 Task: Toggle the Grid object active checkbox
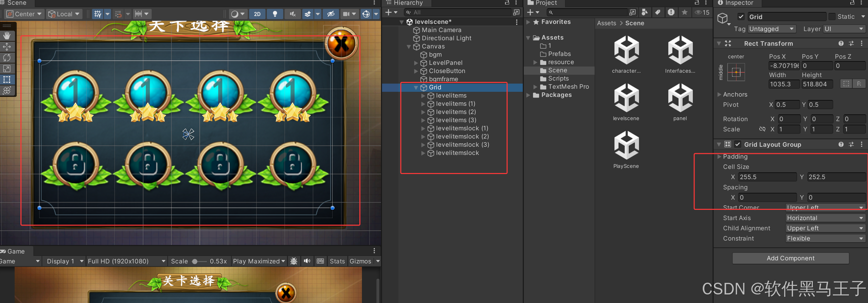(741, 16)
